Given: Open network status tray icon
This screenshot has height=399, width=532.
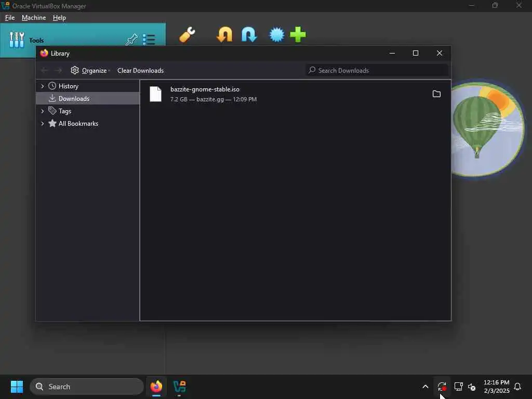Looking at the screenshot, I should [x=458, y=387].
